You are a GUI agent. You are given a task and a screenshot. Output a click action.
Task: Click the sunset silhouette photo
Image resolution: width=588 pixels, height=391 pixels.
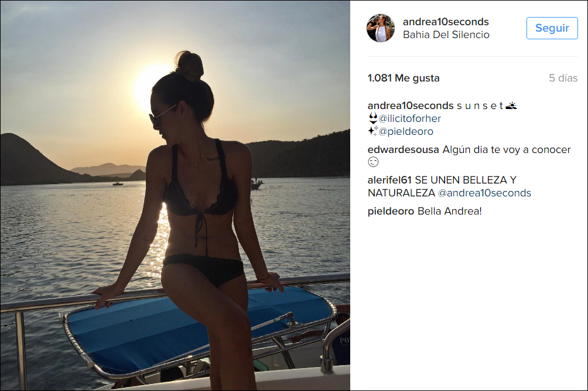point(175,196)
